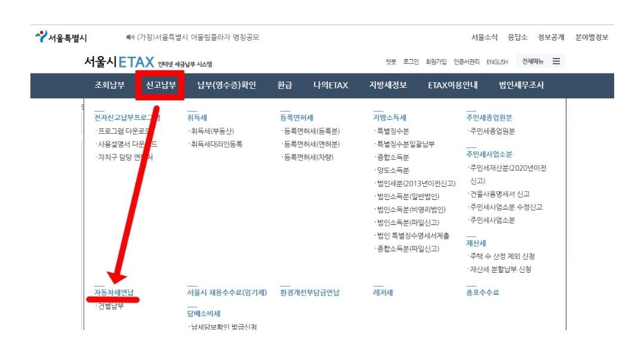Open the ETAX이용안내 menu
Viewport: 644px width, 339px height.
pos(452,85)
